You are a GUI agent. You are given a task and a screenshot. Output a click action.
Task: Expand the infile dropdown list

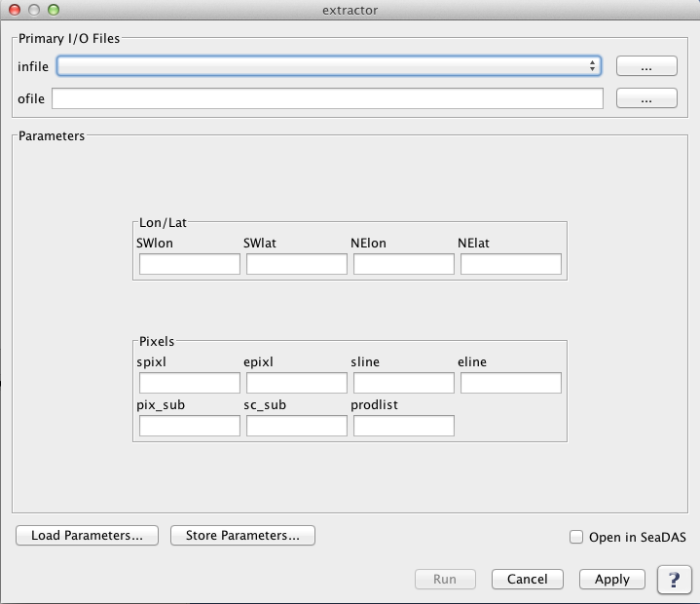[592, 66]
